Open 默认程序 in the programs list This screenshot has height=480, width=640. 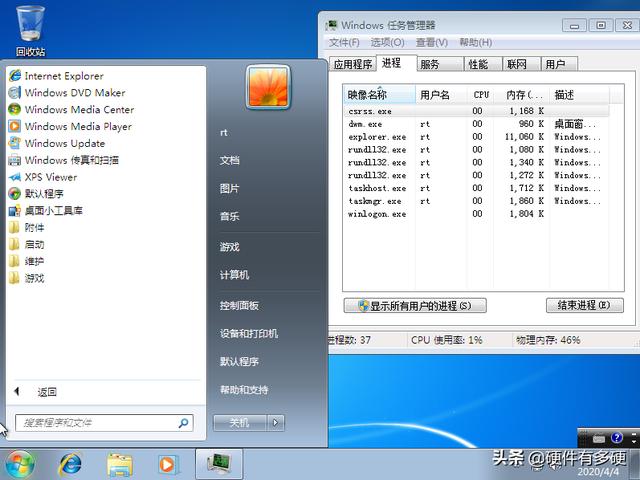36,193
